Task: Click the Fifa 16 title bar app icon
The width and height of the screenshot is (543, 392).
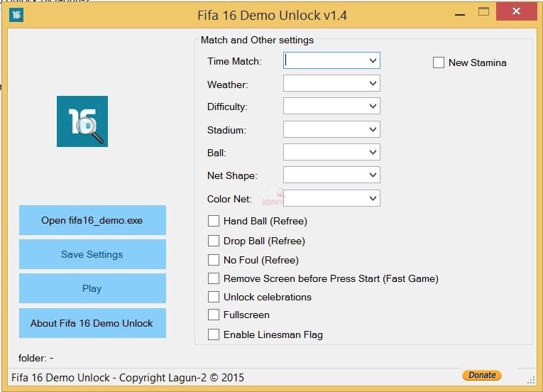Action: point(16,15)
